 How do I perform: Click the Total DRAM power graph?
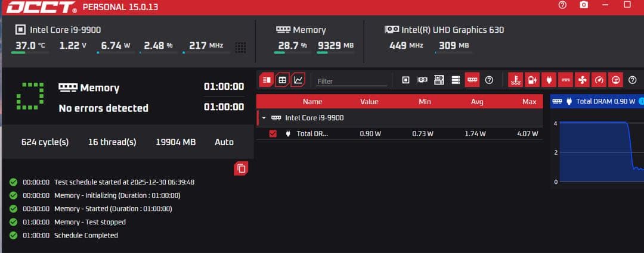pyautogui.click(x=597, y=152)
